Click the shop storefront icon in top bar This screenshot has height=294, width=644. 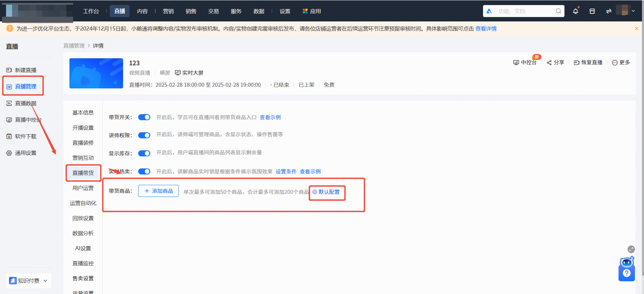click(x=592, y=11)
